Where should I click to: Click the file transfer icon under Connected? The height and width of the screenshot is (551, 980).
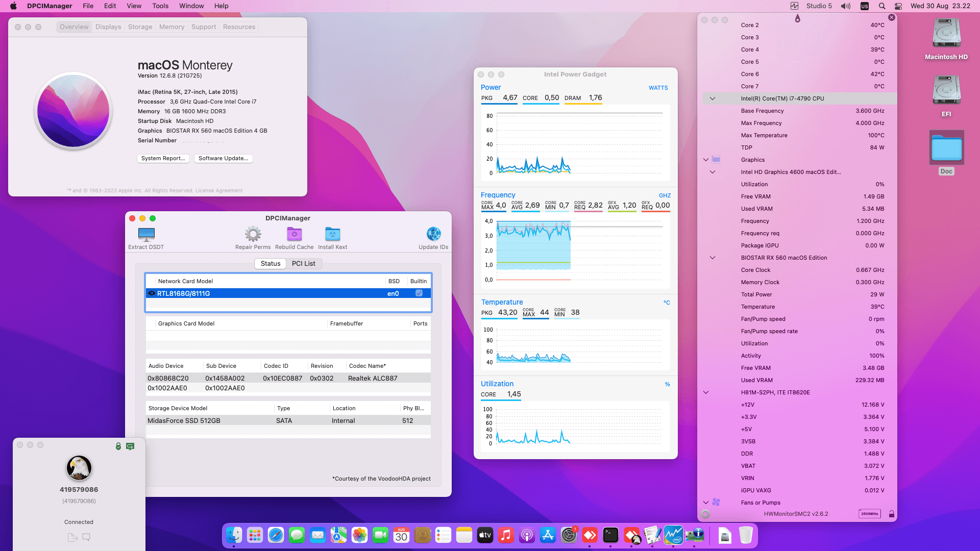coord(72,537)
